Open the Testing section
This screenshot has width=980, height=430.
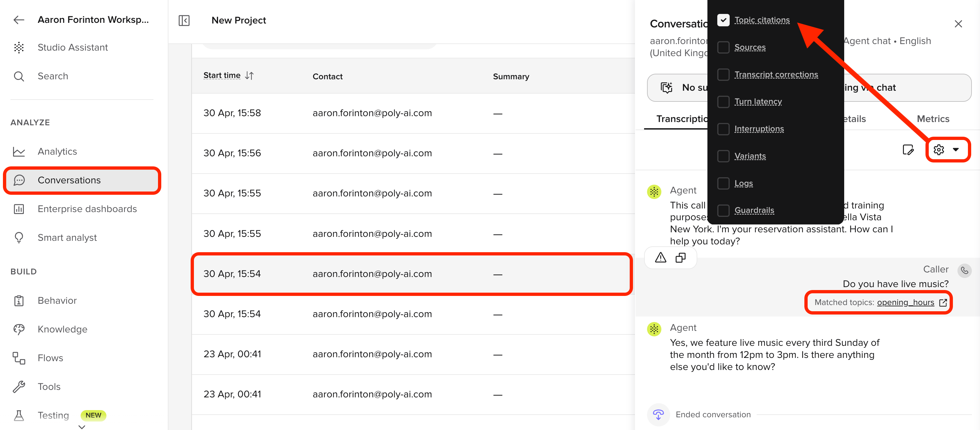53,415
